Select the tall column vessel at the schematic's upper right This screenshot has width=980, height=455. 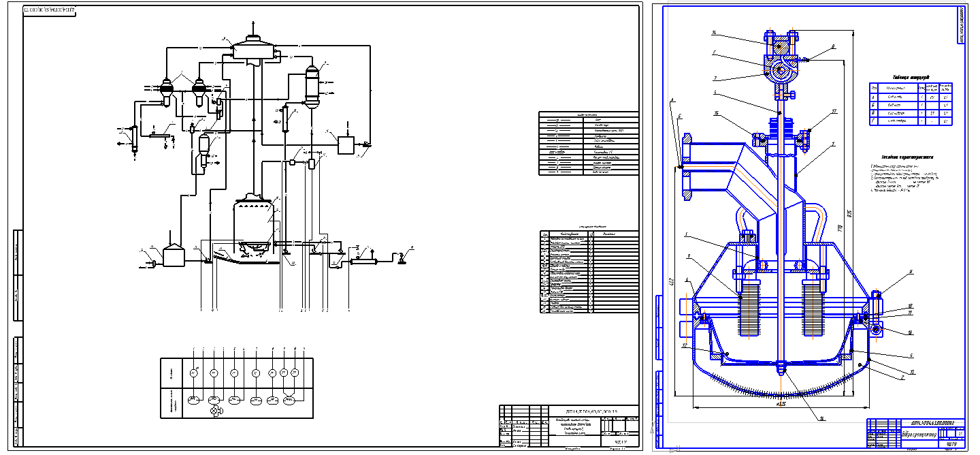312,86
